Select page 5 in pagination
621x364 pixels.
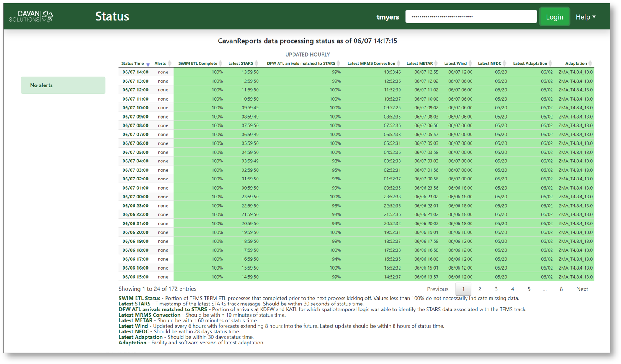[x=529, y=289]
